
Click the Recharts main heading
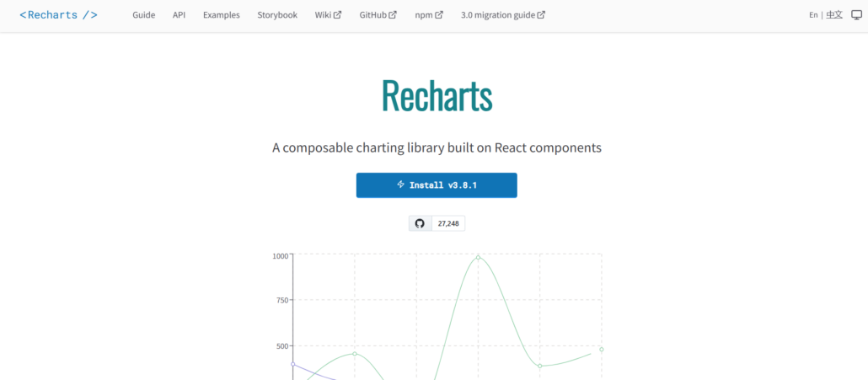(x=437, y=96)
